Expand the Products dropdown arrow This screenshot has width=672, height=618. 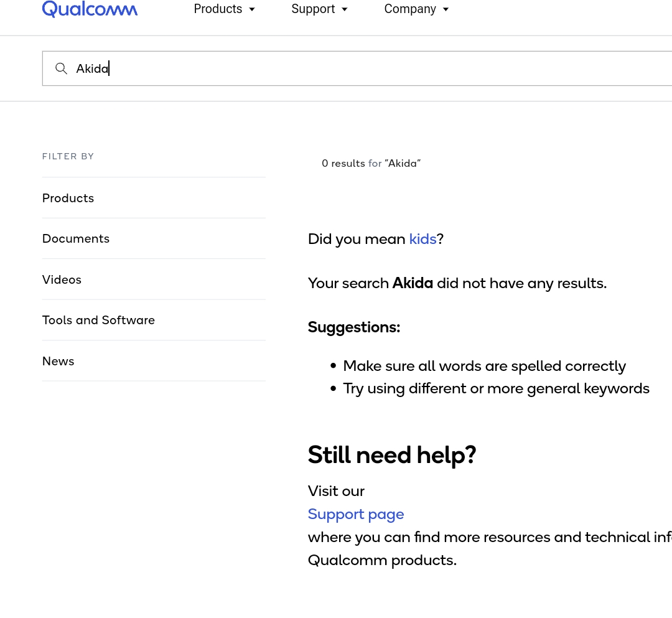tap(252, 9)
